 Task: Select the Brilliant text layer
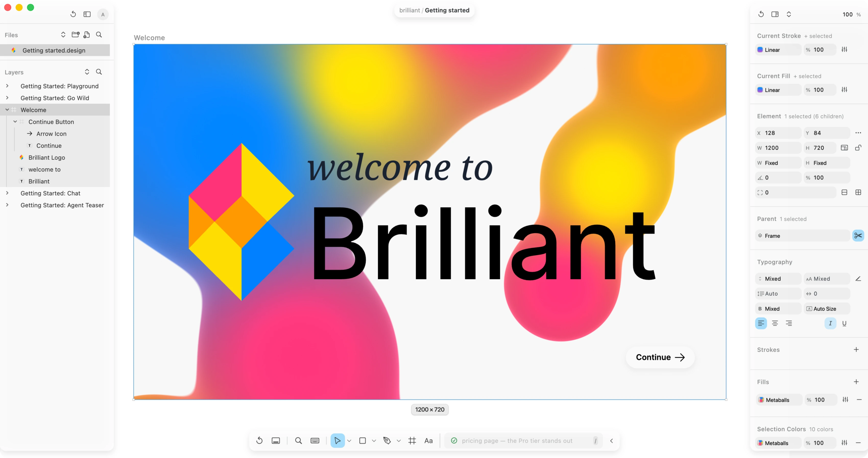click(x=55, y=181)
